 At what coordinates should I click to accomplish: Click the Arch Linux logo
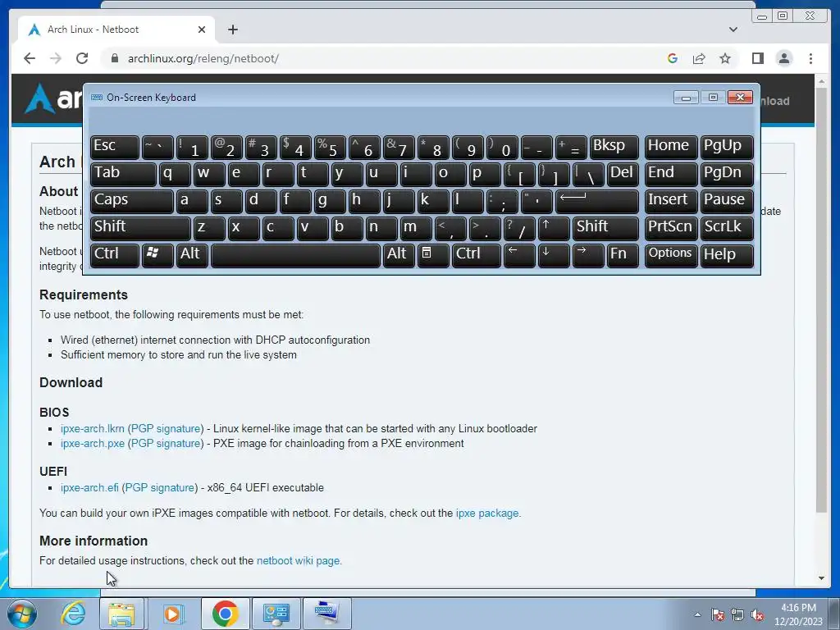[x=53, y=98]
